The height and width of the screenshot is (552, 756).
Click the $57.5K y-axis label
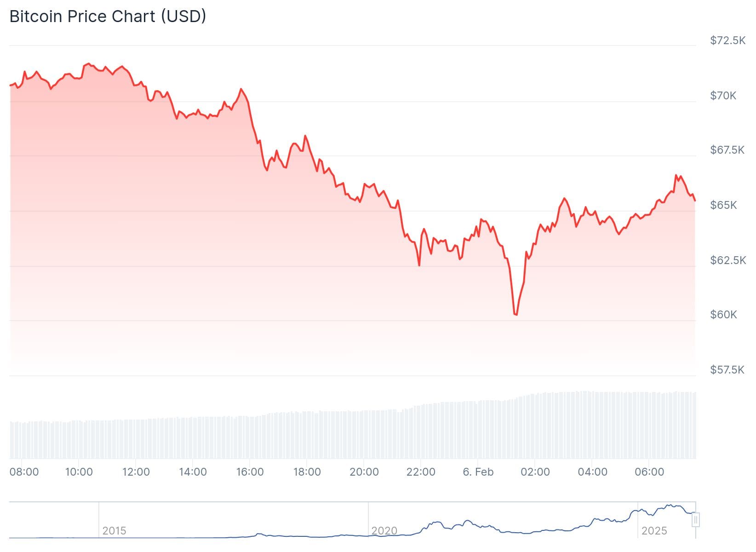pos(727,370)
